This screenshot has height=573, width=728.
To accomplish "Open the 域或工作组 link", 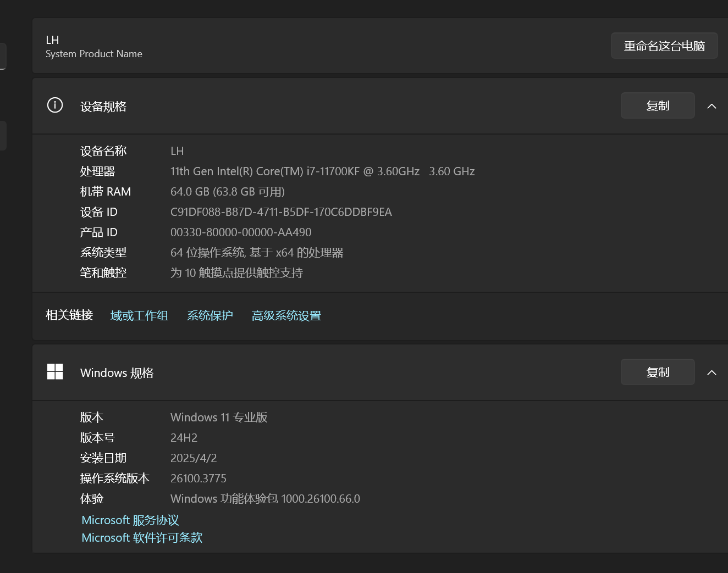I will click(139, 315).
